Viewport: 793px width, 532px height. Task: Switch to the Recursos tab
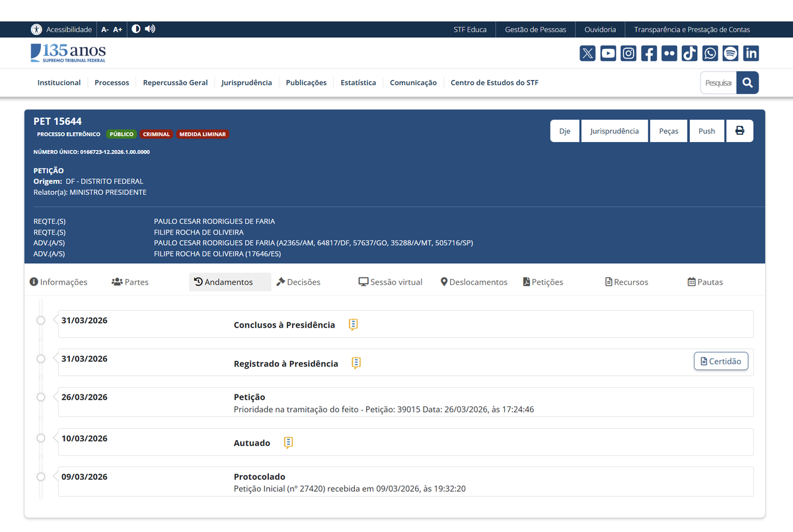626,282
